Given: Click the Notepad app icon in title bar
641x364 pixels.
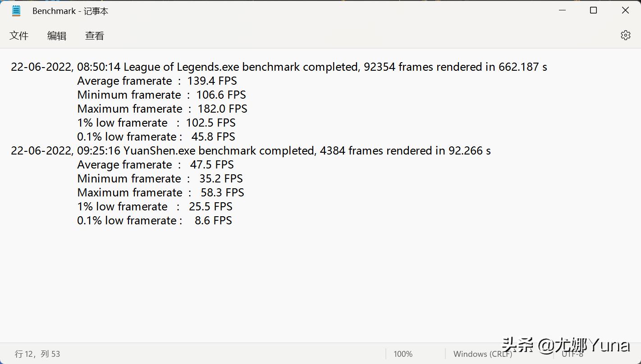Looking at the screenshot, I should click(16, 11).
